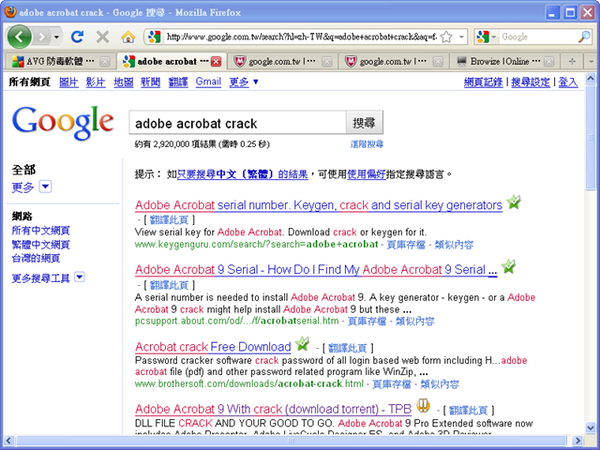Click the Forward navigation arrow
The image size is (600, 450).
(41, 37)
